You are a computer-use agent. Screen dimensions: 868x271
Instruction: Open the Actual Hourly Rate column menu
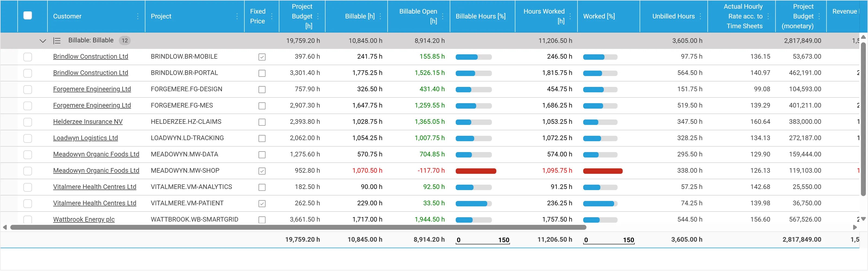pos(768,16)
